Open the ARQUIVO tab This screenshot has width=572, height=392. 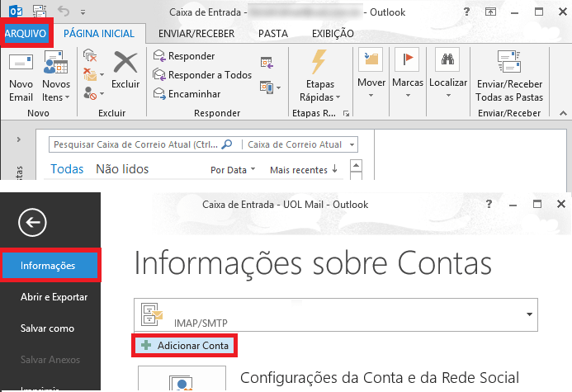(x=26, y=34)
